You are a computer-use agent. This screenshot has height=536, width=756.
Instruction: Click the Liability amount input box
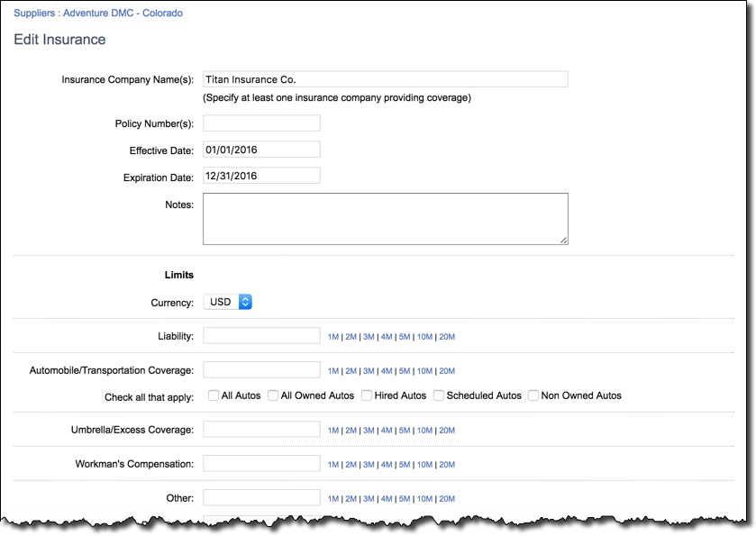261,335
